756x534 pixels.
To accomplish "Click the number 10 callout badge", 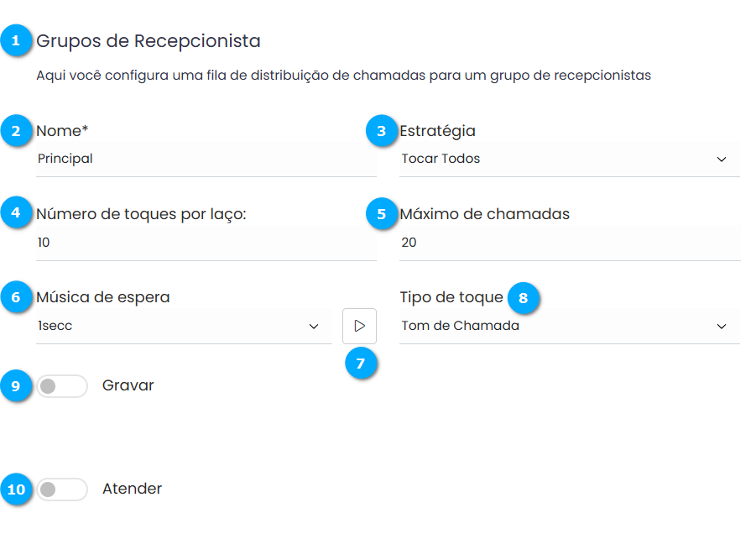I will click(16, 489).
